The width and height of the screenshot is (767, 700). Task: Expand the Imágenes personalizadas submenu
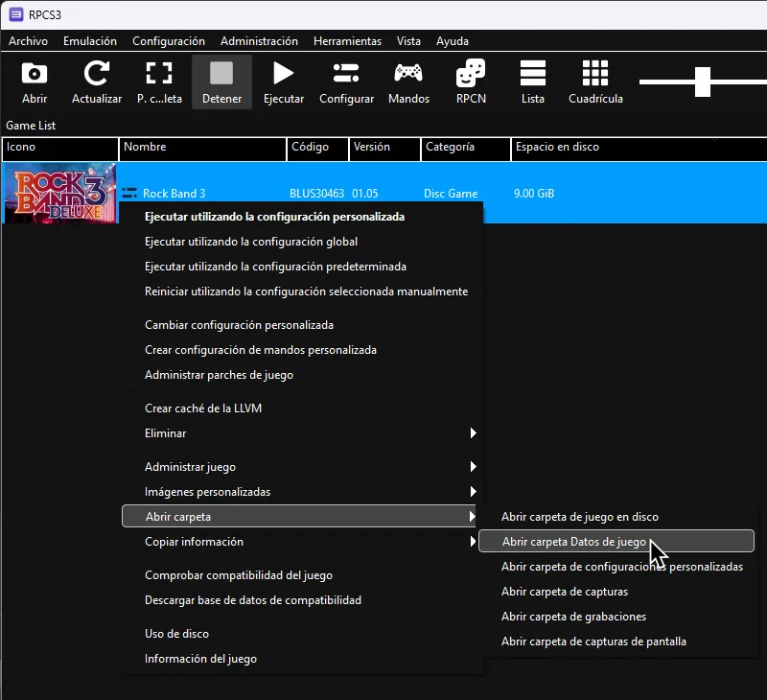coord(299,492)
